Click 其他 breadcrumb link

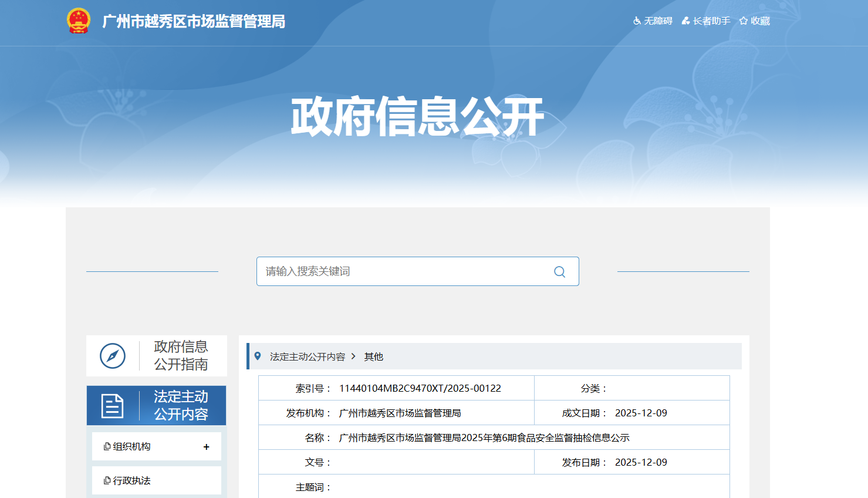point(373,357)
